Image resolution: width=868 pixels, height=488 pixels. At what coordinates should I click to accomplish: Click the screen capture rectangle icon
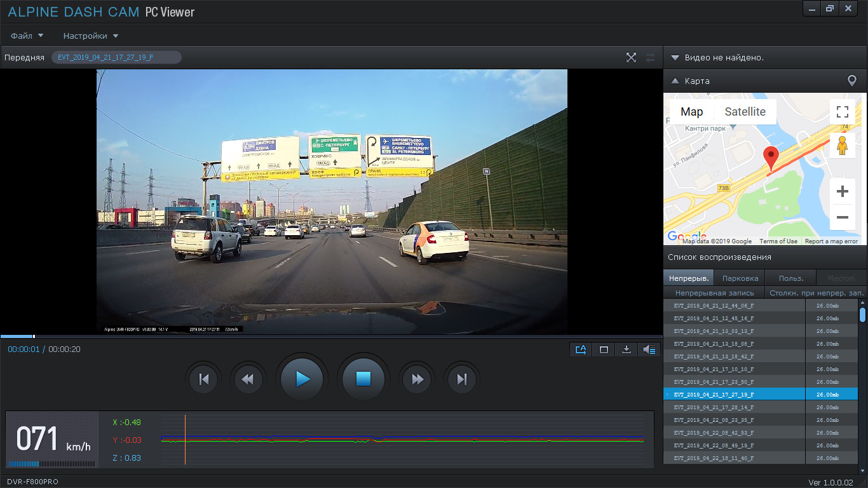pos(604,349)
